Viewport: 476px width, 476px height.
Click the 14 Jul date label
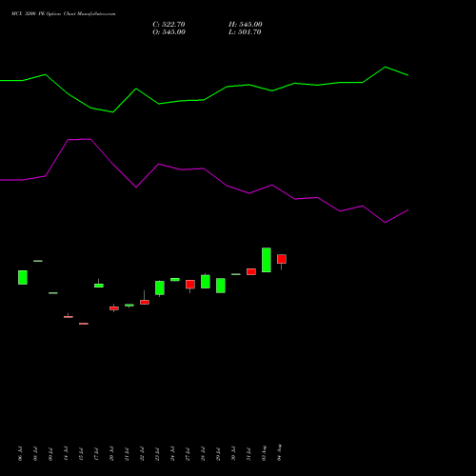pyautogui.click(x=66, y=453)
